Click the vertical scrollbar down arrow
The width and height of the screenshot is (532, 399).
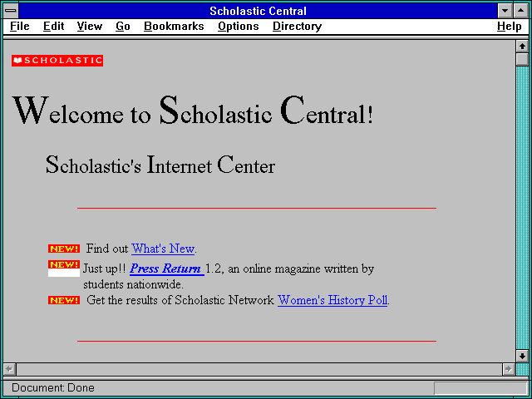[522, 356]
